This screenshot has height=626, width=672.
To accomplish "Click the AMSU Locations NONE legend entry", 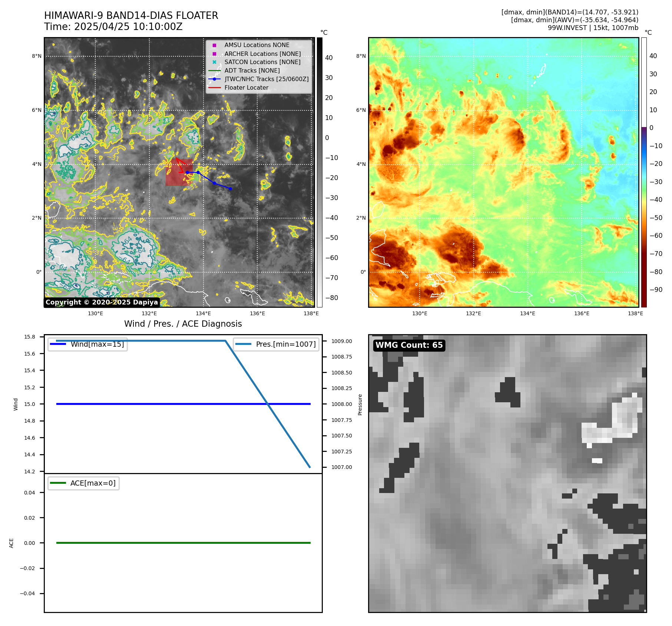I will point(257,45).
